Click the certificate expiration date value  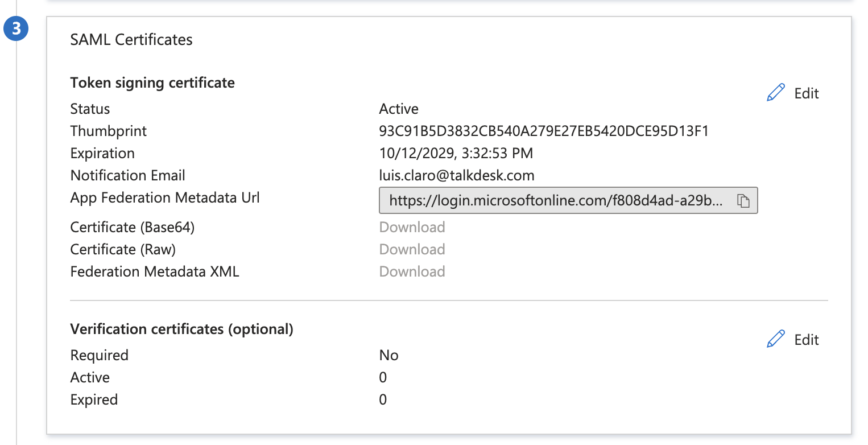click(x=456, y=153)
